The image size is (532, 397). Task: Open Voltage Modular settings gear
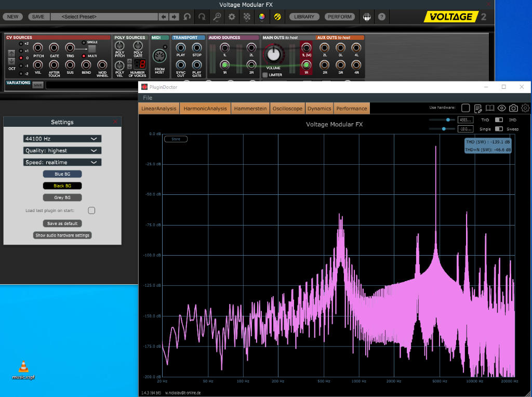coord(232,17)
